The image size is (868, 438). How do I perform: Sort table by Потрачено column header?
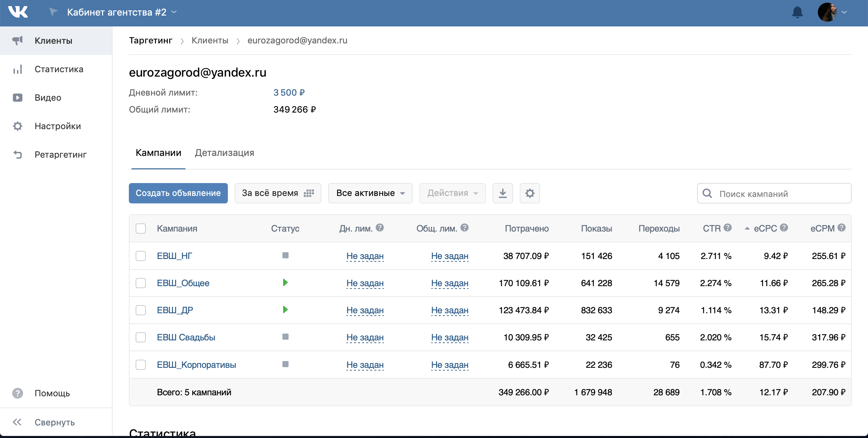point(527,228)
